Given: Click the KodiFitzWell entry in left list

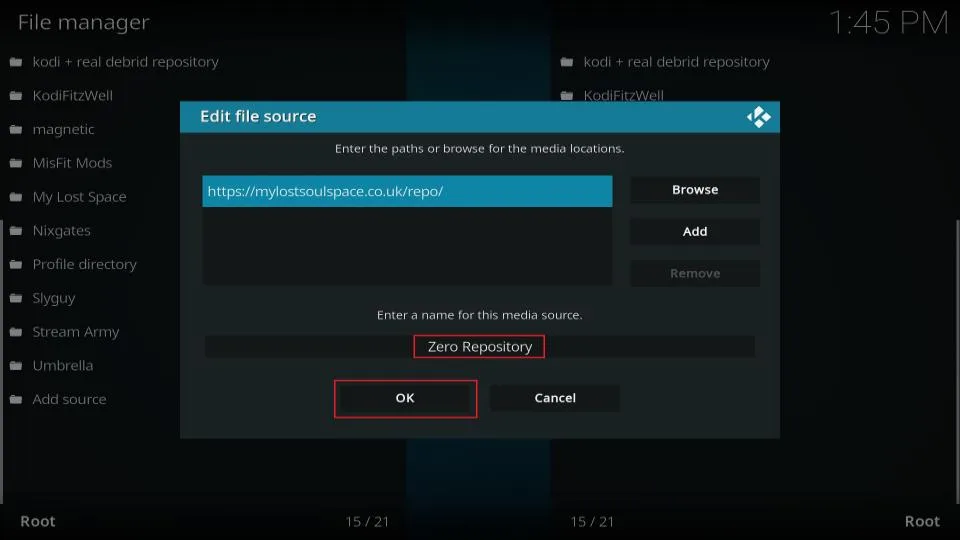Looking at the screenshot, I should [x=72, y=96].
